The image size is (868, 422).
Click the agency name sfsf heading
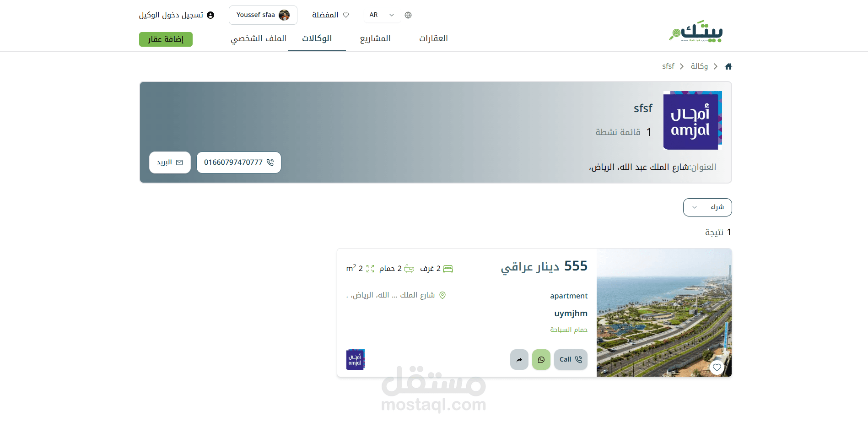point(643,108)
